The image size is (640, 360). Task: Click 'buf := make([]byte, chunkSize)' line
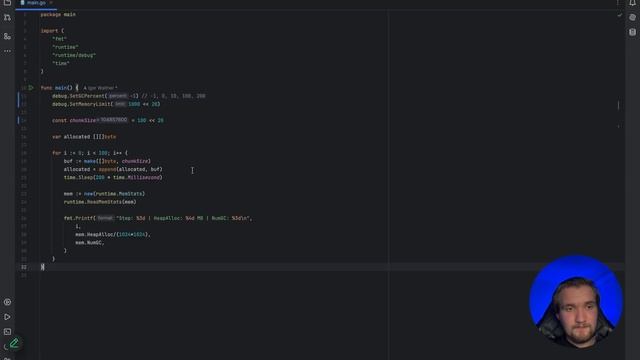tap(107, 161)
